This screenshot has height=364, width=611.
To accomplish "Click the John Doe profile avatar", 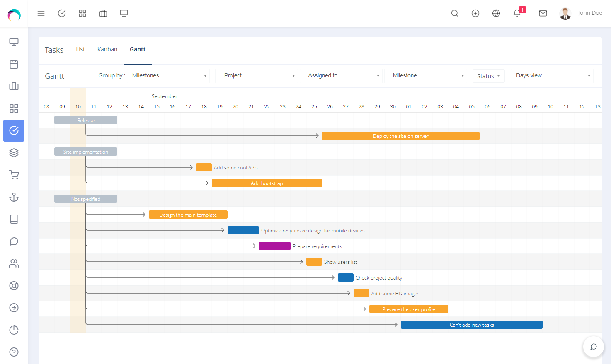I will [565, 13].
